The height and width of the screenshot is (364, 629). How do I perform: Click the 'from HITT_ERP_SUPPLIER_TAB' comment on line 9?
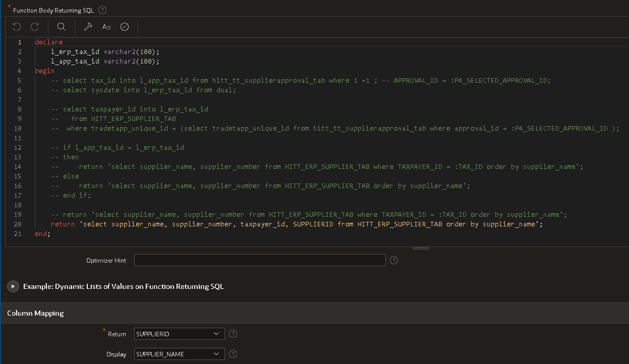click(x=113, y=118)
